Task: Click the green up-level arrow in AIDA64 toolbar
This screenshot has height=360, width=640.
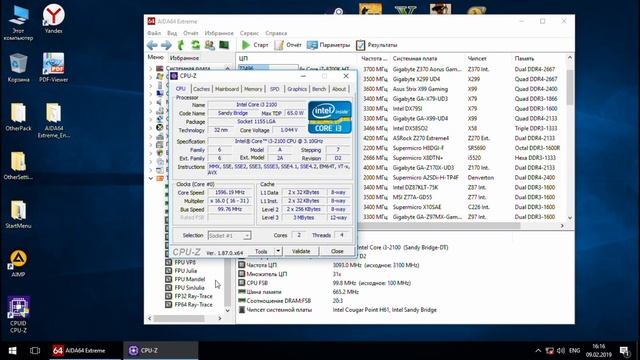Action: point(181,45)
